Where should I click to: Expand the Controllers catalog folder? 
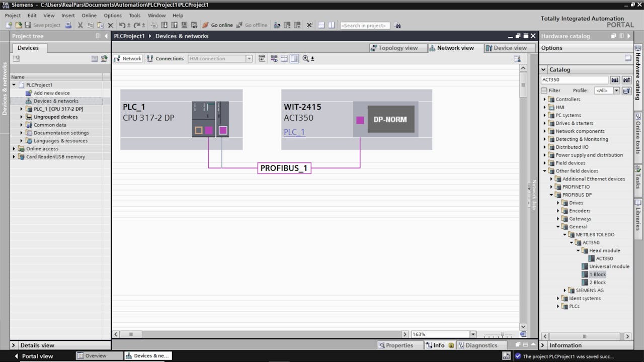544,99
